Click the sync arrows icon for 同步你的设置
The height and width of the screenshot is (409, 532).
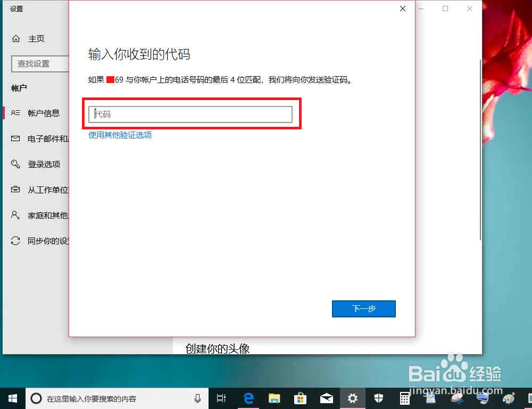16,241
